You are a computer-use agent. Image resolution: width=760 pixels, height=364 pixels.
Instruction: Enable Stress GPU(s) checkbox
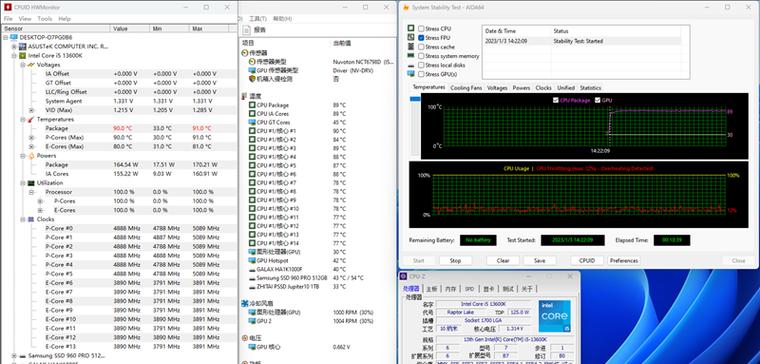click(421, 74)
